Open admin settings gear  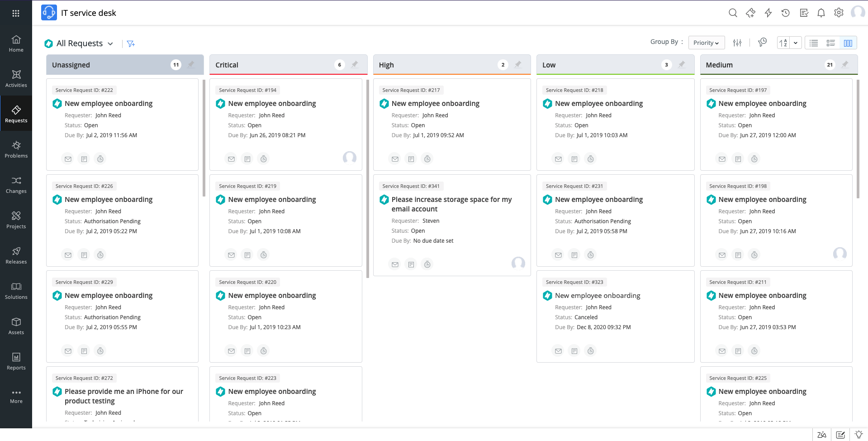click(x=839, y=13)
